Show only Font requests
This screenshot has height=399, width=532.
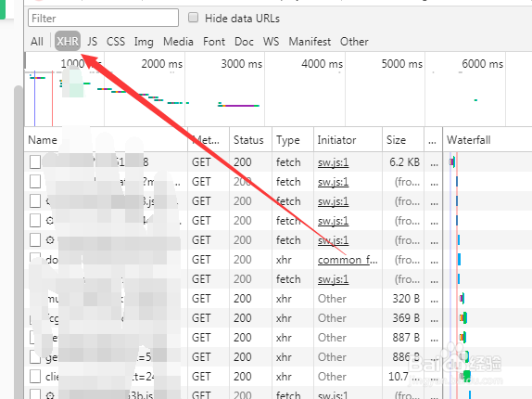pos(214,42)
